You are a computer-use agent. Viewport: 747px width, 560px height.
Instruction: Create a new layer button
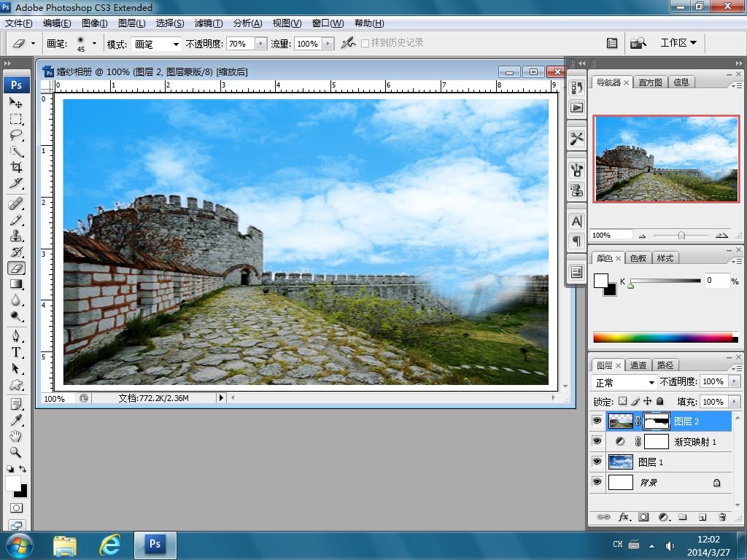click(703, 517)
